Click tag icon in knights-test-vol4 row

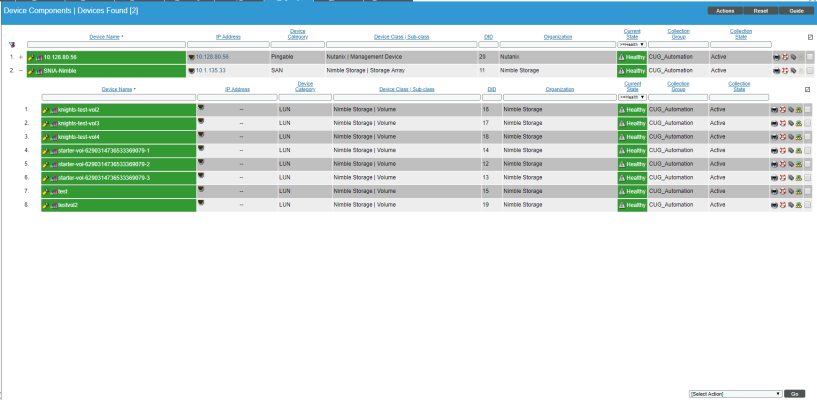coord(790,137)
